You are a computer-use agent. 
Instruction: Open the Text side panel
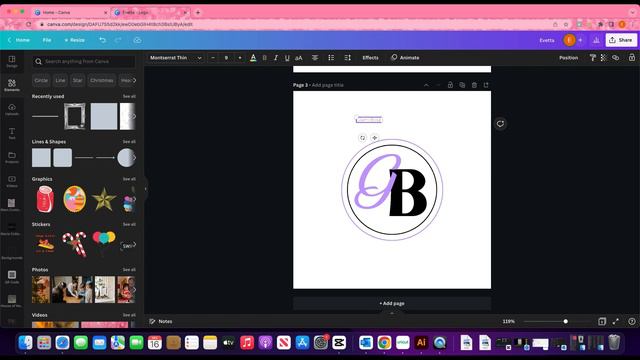(12, 133)
